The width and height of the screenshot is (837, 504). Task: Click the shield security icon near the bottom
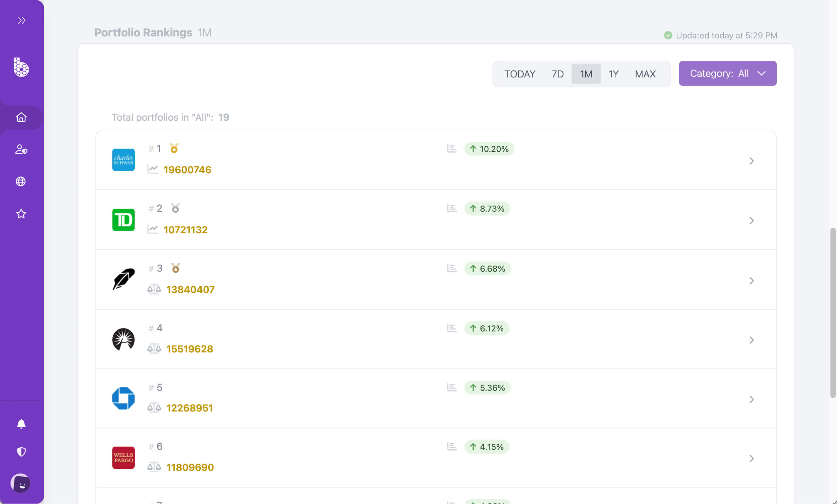click(21, 451)
